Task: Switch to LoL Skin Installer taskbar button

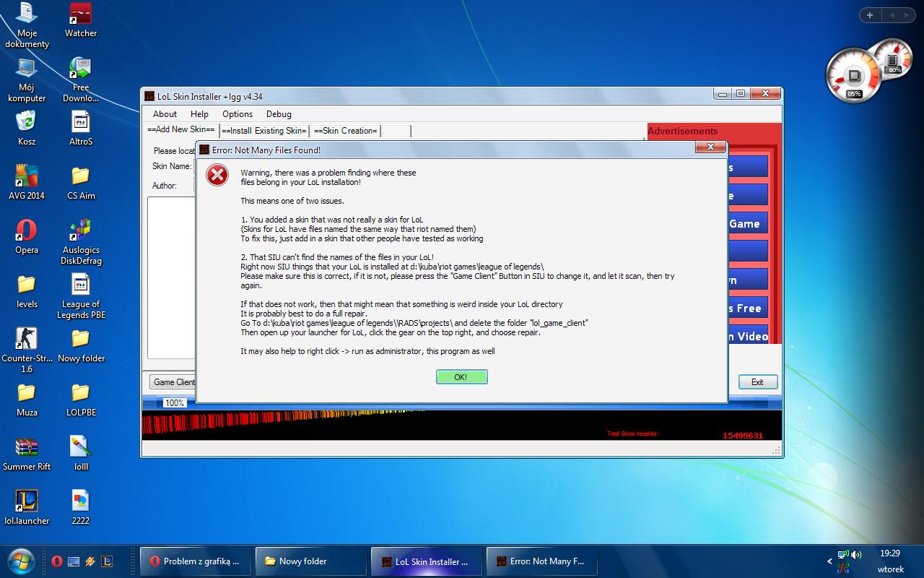Action: [x=426, y=561]
